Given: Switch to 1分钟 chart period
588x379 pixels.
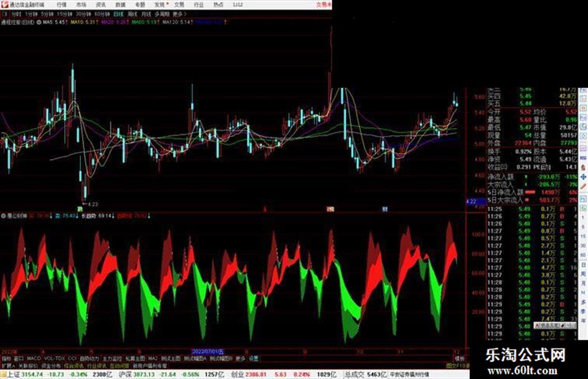Looking at the screenshot, I should (31, 14).
